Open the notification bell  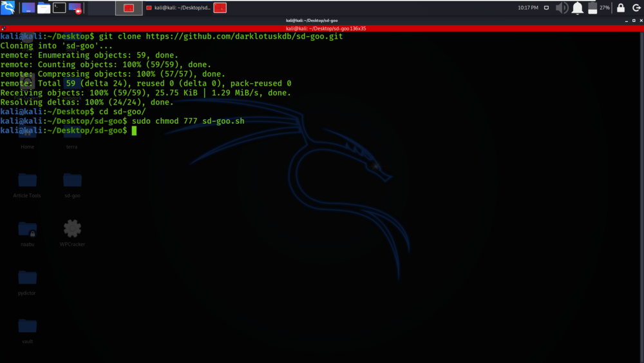[578, 8]
